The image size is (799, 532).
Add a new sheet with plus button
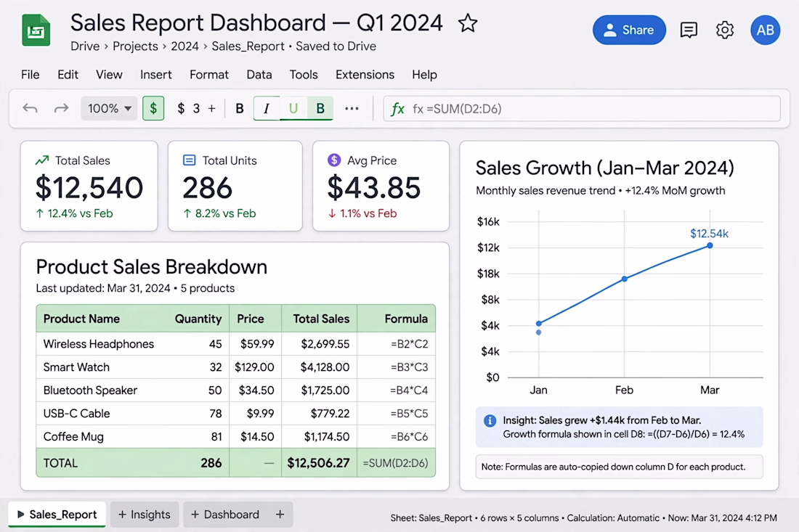[x=280, y=515]
